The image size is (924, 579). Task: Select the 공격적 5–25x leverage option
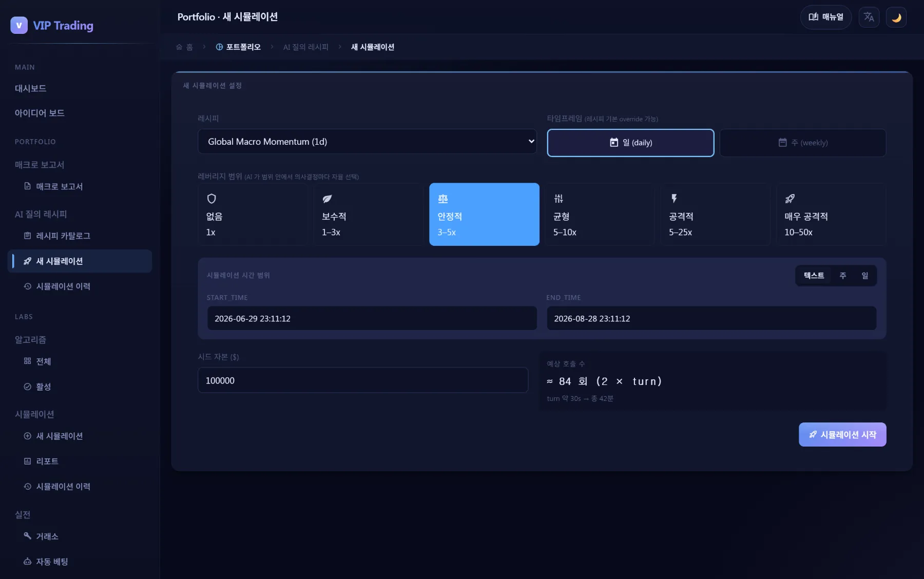716,215
